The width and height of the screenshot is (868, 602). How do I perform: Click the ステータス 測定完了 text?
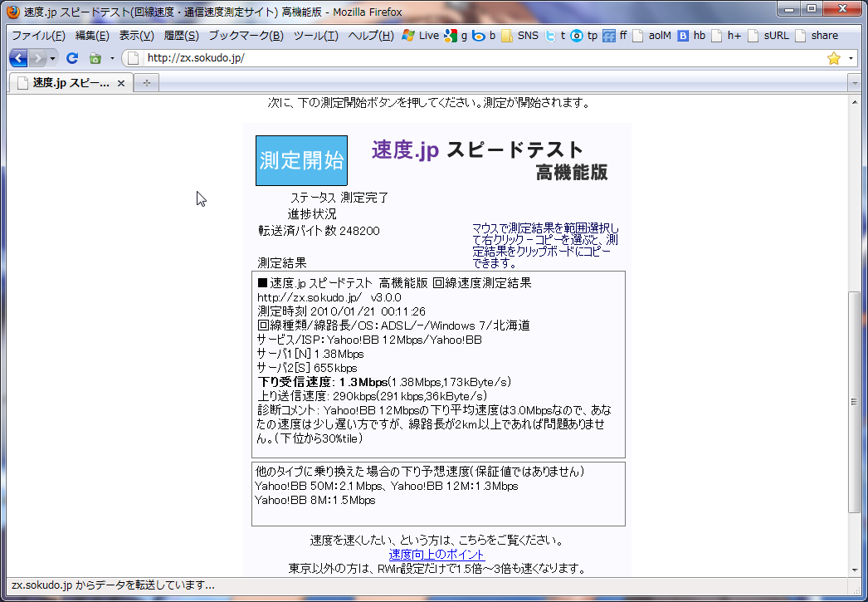[339, 198]
